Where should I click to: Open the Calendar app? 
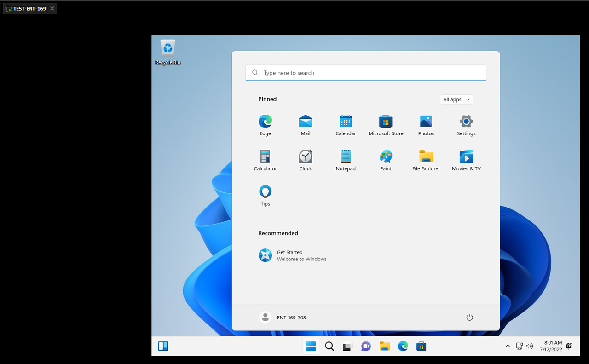tap(346, 125)
